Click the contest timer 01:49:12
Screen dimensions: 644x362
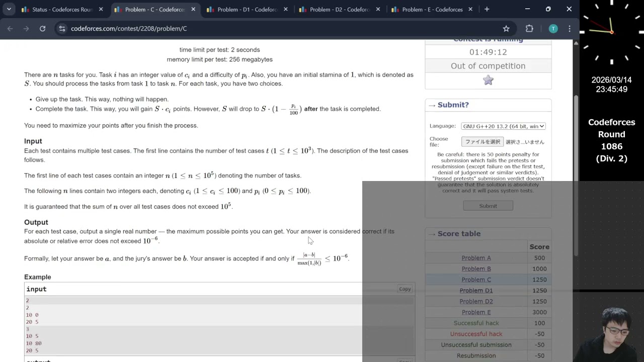pyautogui.click(x=488, y=52)
